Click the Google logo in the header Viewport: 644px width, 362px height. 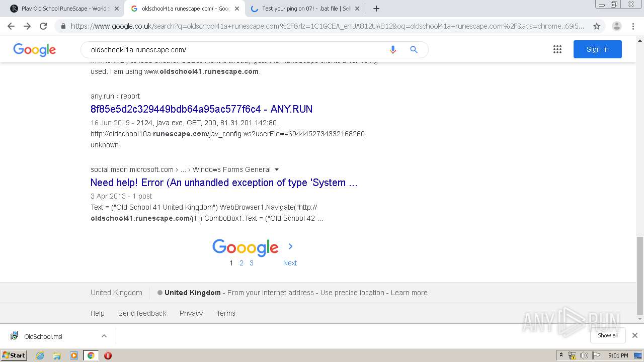click(x=34, y=50)
